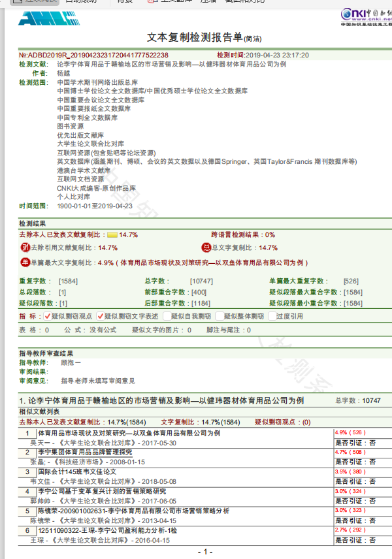392x559 pixels.
Task: Click the citation line 吴天一 2017-05-30
Action: (103, 443)
